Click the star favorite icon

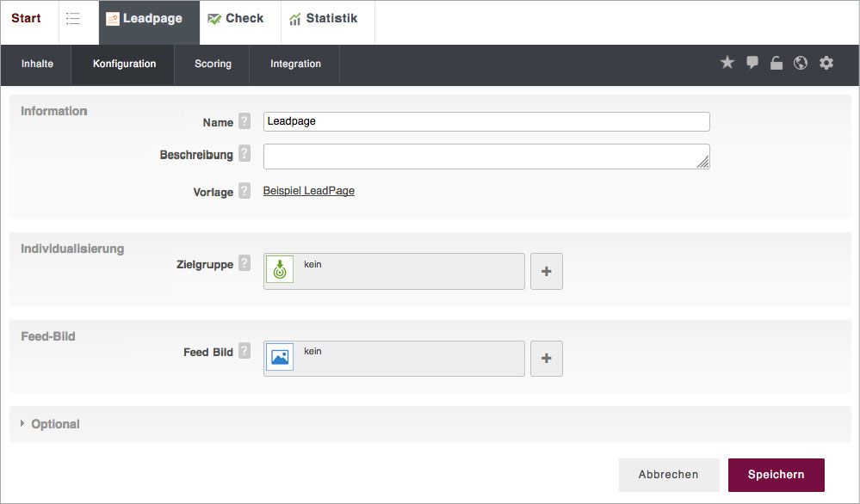727,63
